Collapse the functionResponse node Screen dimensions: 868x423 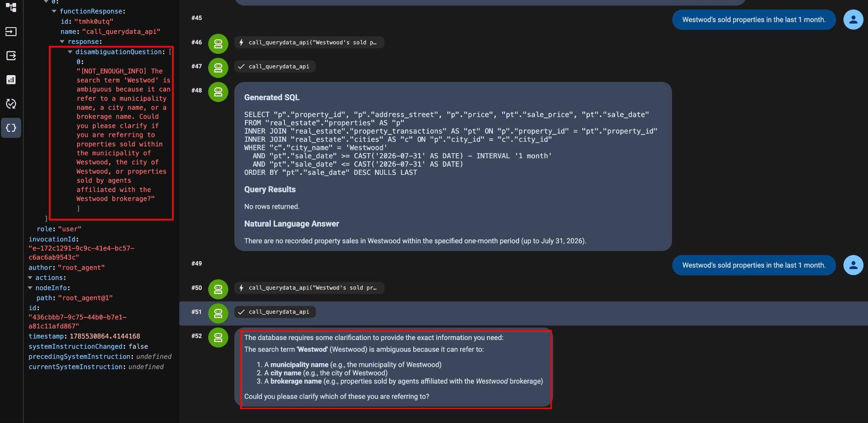(54, 11)
